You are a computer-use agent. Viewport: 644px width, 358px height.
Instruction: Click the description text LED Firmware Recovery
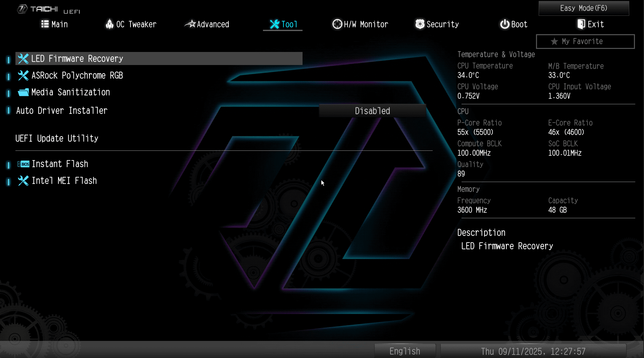pyautogui.click(x=507, y=246)
